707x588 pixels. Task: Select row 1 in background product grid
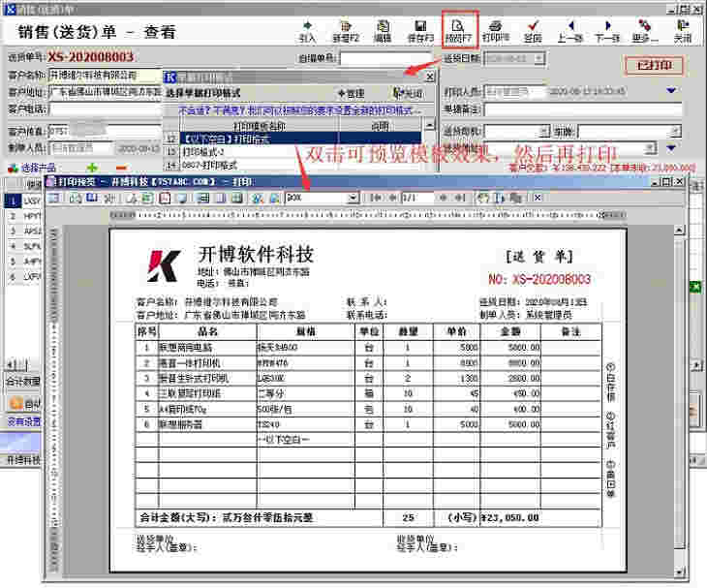coord(22,201)
